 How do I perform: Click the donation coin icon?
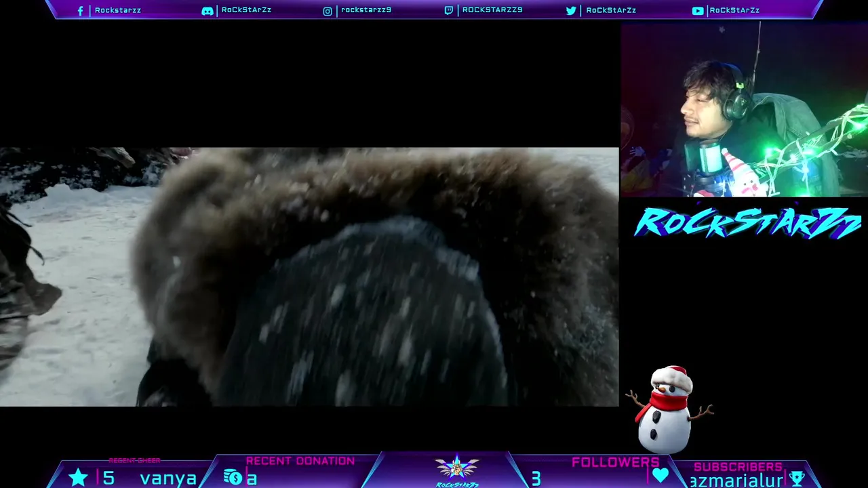[233, 477]
